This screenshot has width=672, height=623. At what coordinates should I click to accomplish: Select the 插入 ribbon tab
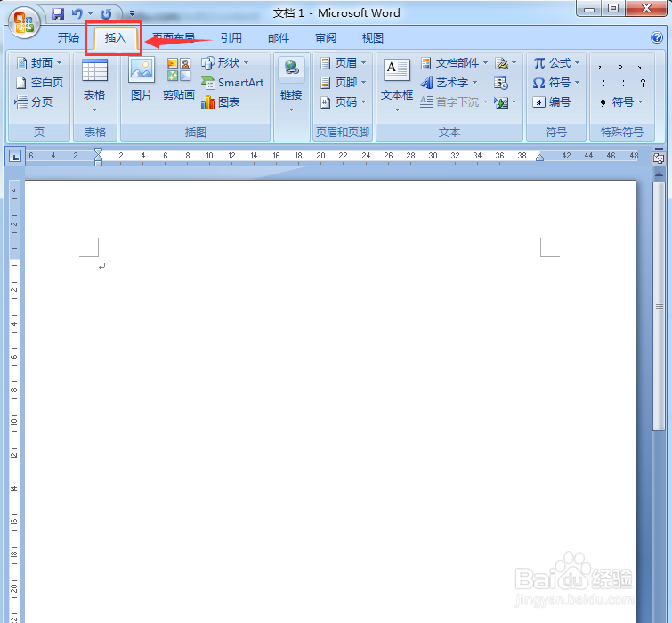pos(116,37)
